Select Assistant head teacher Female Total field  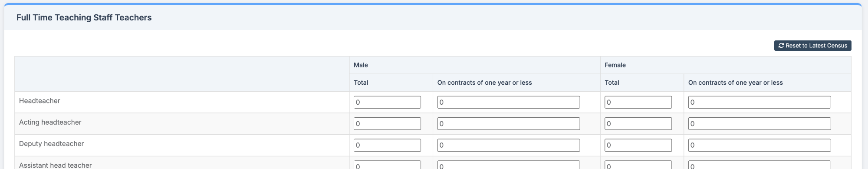[x=638, y=165]
